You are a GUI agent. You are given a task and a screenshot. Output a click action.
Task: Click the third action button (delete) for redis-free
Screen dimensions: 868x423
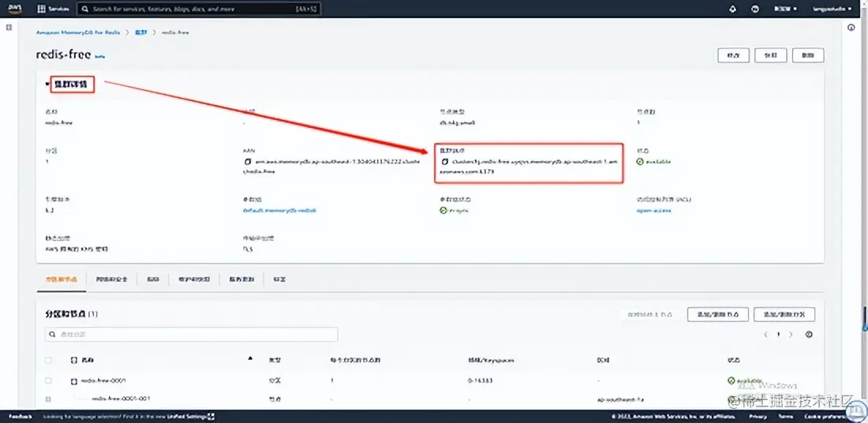(x=808, y=55)
